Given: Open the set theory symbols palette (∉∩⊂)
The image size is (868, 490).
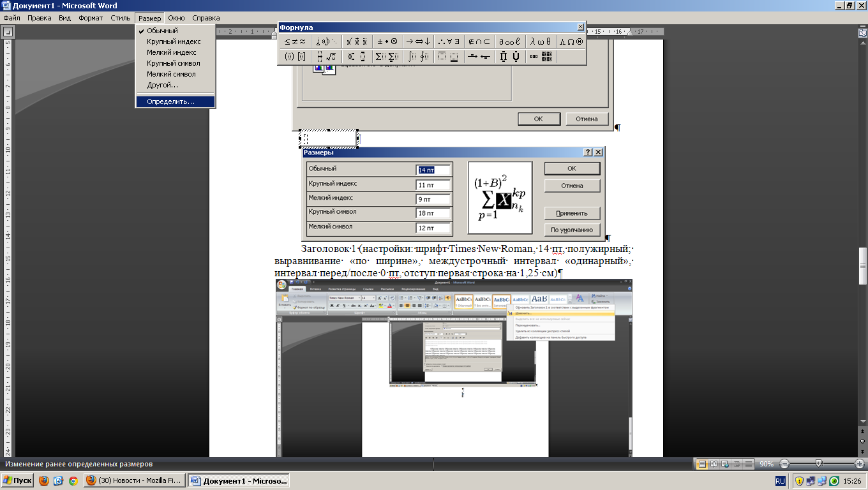Looking at the screenshot, I should click(x=479, y=41).
